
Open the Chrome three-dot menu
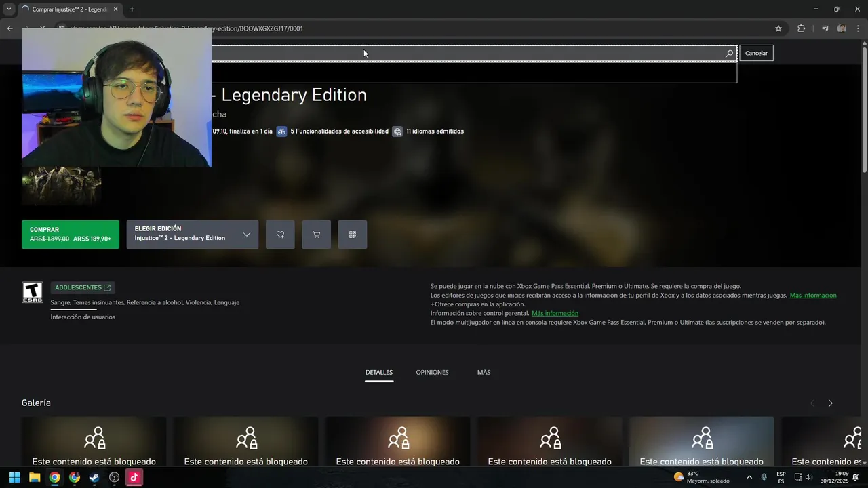(859, 28)
